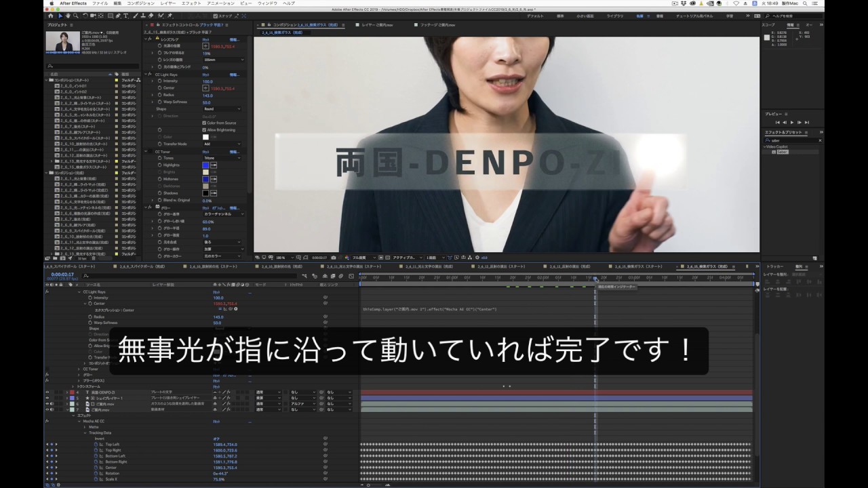Click CC Light Rays Center crosshair button
This screenshot has width=868, height=488.
click(x=205, y=88)
